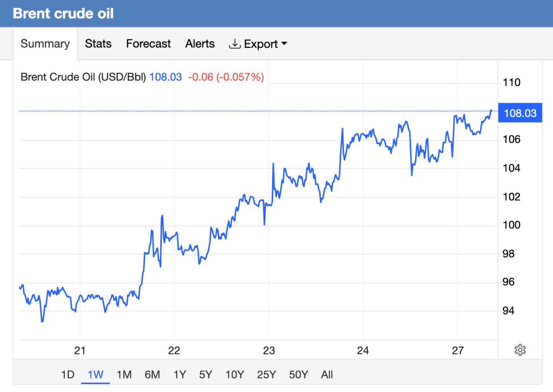Screen dimensions: 553x392
Task: Switch to the Stats tab
Action: (x=98, y=44)
